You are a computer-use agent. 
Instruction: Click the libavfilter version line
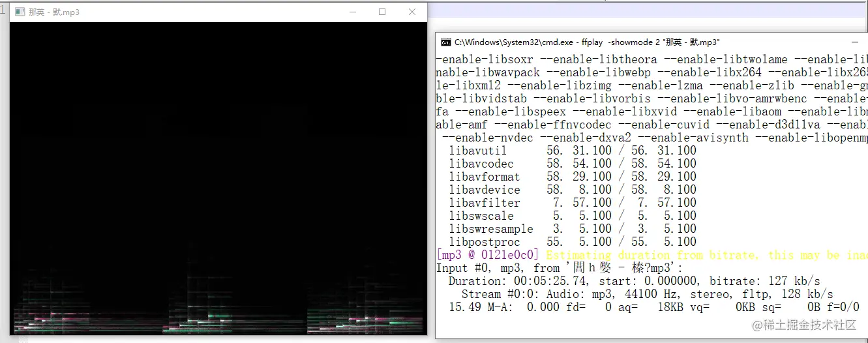click(x=573, y=203)
